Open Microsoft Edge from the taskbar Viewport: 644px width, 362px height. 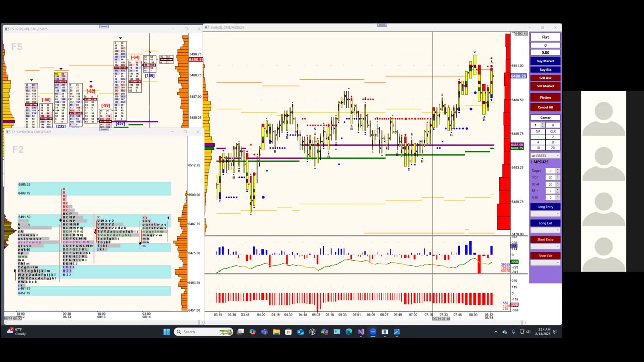pyautogui.click(x=349, y=332)
